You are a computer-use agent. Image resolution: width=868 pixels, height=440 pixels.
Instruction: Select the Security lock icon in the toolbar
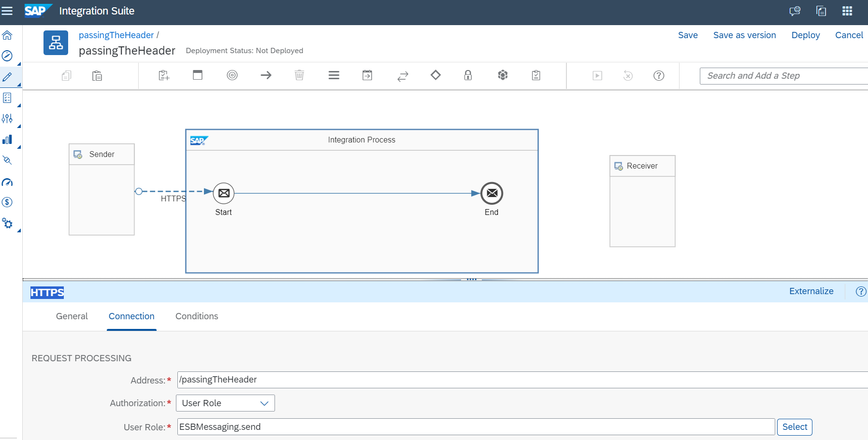click(x=467, y=75)
